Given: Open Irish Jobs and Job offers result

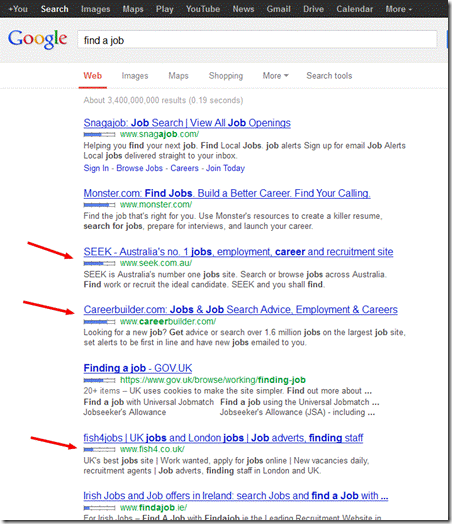Looking at the screenshot, I should (x=236, y=496).
